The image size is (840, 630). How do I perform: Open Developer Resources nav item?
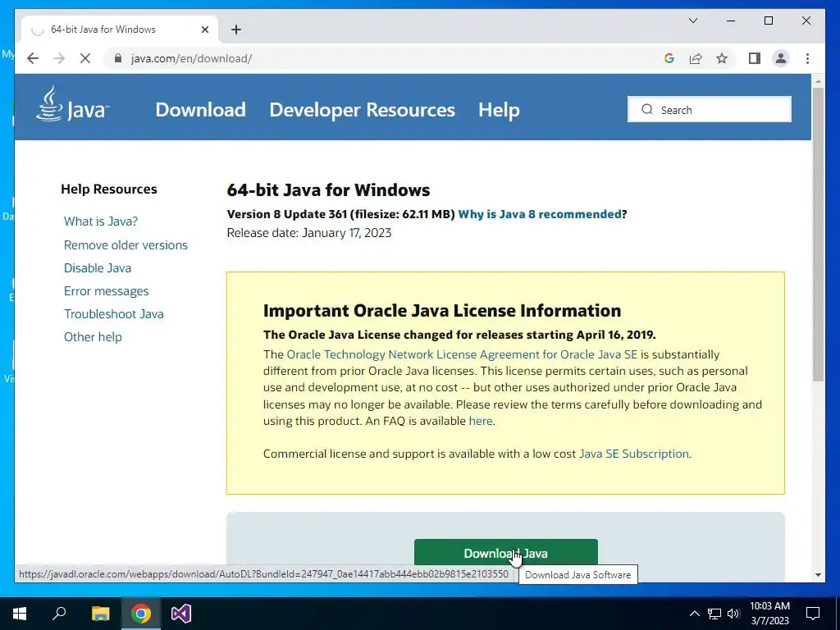[x=362, y=110]
